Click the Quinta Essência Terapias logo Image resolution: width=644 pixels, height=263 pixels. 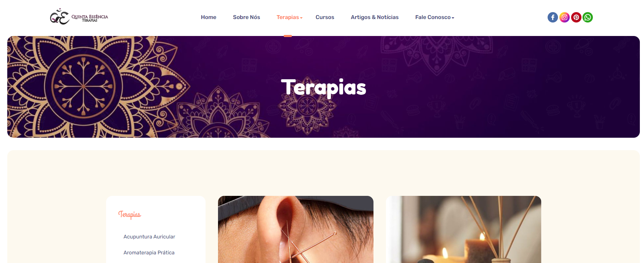coord(79,17)
